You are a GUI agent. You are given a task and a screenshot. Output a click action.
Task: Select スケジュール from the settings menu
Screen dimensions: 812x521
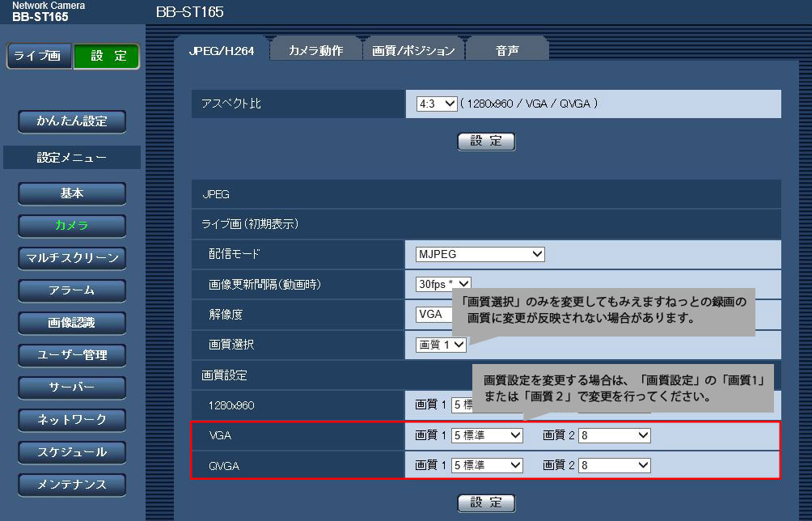(72, 452)
